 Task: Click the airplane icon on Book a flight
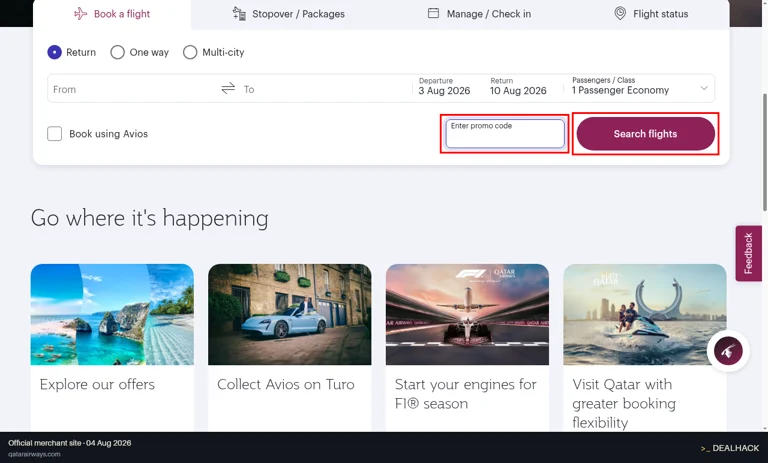tap(80, 14)
